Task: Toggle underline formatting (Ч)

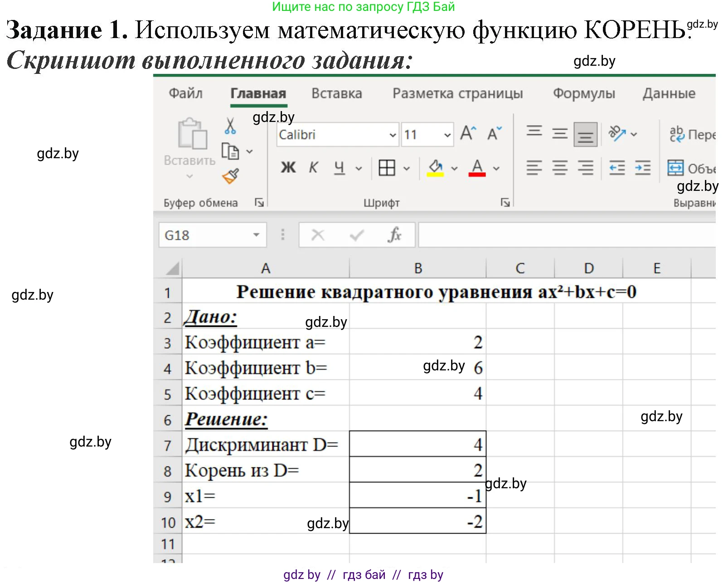Action: [x=339, y=168]
